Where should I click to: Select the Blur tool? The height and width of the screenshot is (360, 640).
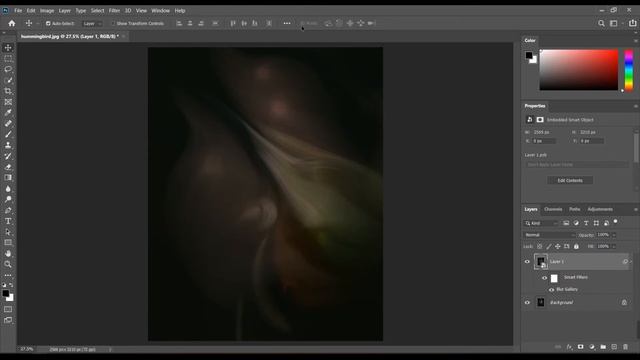[8, 189]
